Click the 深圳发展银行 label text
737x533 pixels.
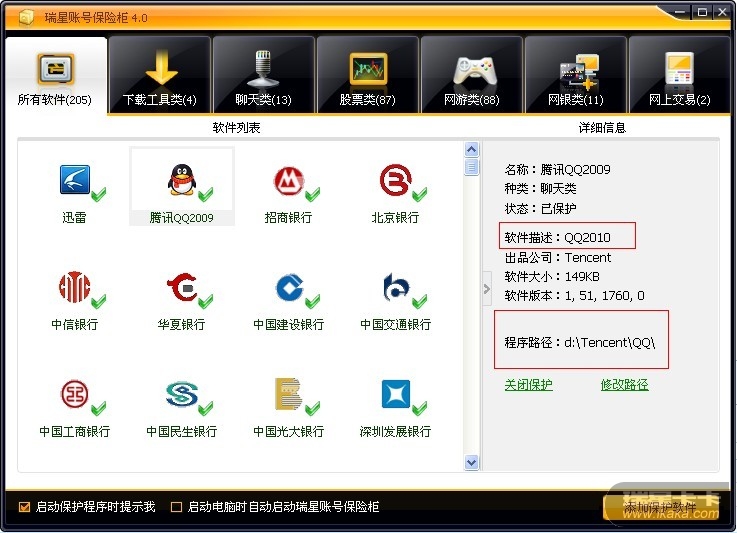pos(395,431)
